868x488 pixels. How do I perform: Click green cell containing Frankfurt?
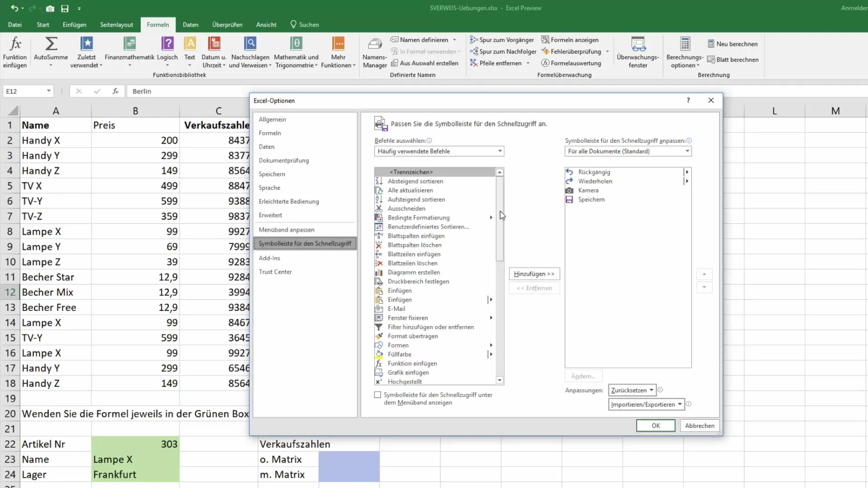[135, 474]
